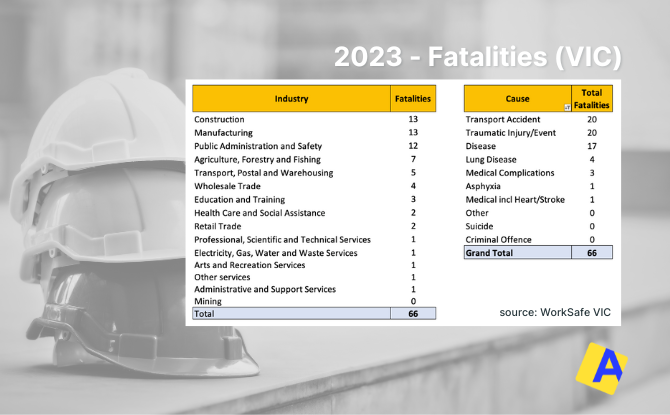
Task: Click the industry Total label cell
Action: (x=291, y=313)
